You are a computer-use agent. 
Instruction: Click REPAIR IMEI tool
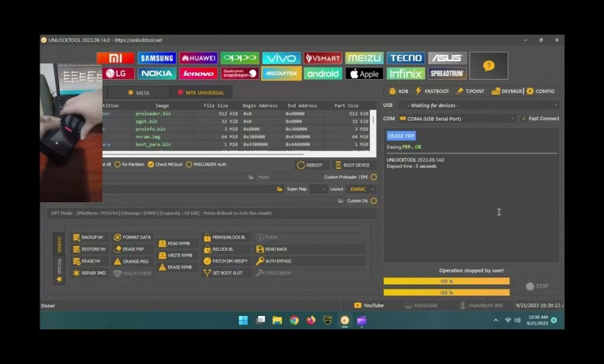(x=89, y=273)
